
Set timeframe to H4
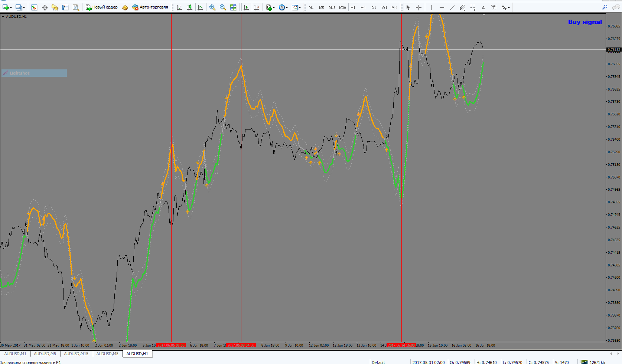(363, 7)
